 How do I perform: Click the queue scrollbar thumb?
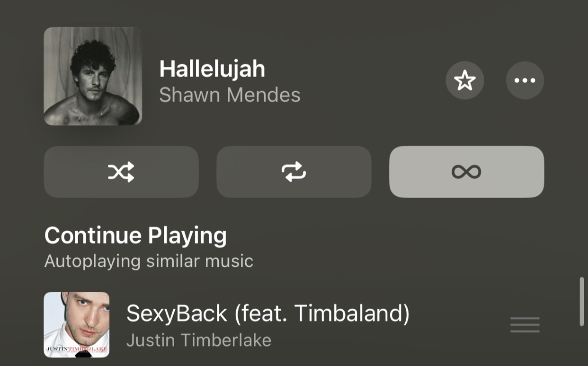coord(582,302)
